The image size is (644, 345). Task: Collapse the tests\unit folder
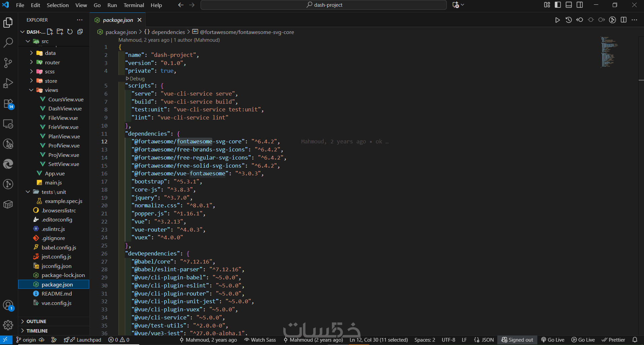pos(53,192)
